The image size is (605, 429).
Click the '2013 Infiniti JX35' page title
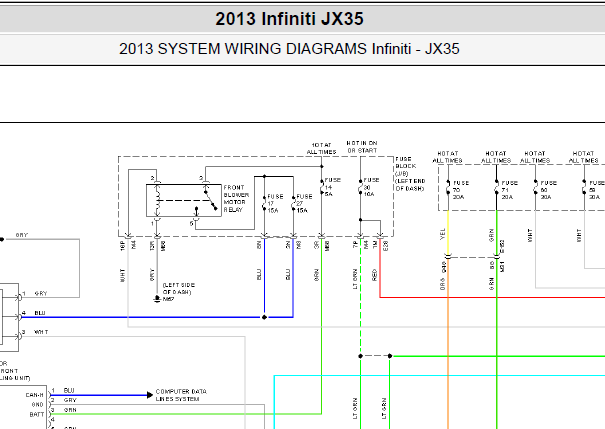pyautogui.click(x=289, y=19)
